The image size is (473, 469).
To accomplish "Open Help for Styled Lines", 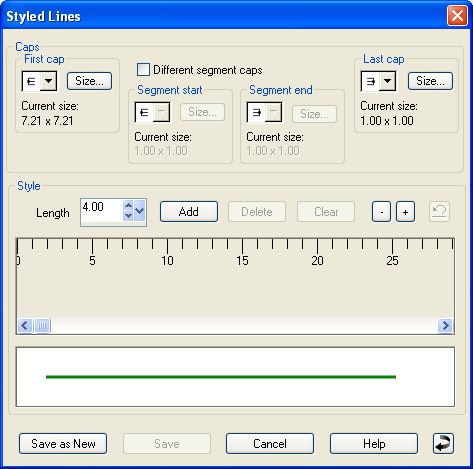I will tap(374, 444).
